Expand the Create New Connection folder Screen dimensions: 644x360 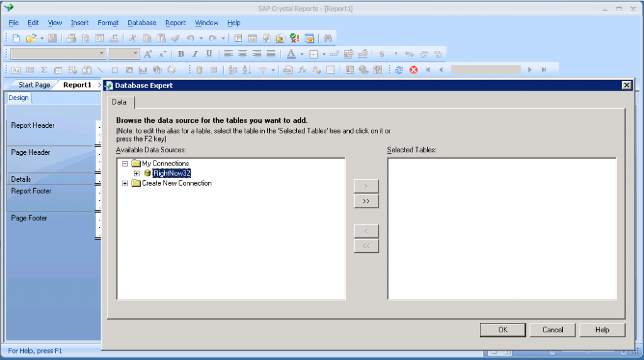coord(125,183)
